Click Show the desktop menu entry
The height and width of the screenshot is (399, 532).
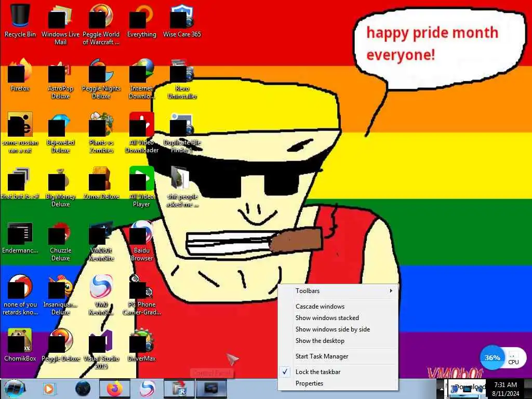(x=338, y=341)
